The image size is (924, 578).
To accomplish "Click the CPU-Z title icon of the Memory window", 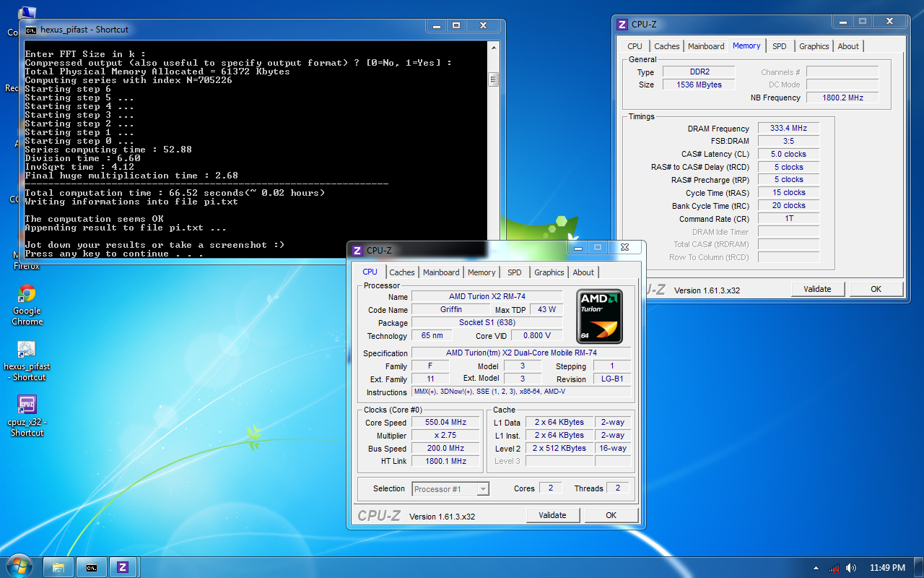I will pyautogui.click(x=622, y=25).
